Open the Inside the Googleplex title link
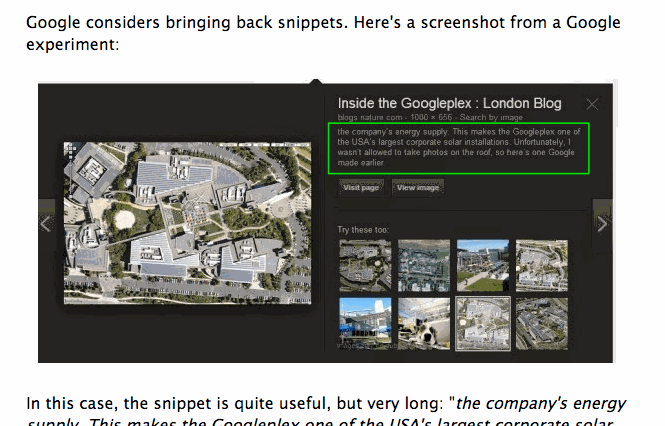 click(x=449, y=103)
